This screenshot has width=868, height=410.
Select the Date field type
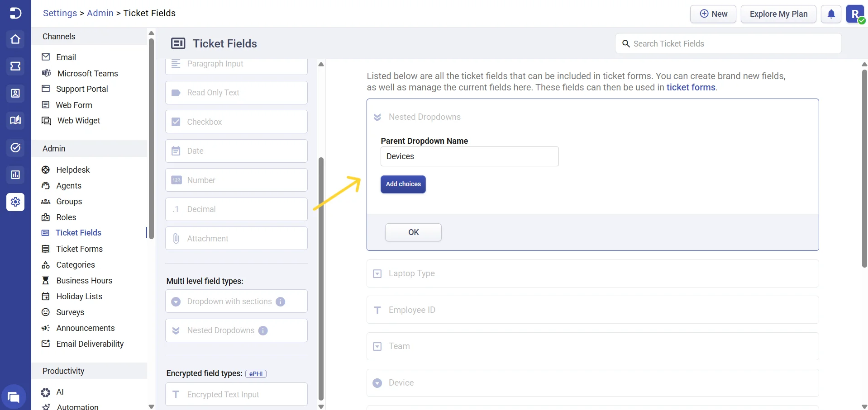coord(236,151)
